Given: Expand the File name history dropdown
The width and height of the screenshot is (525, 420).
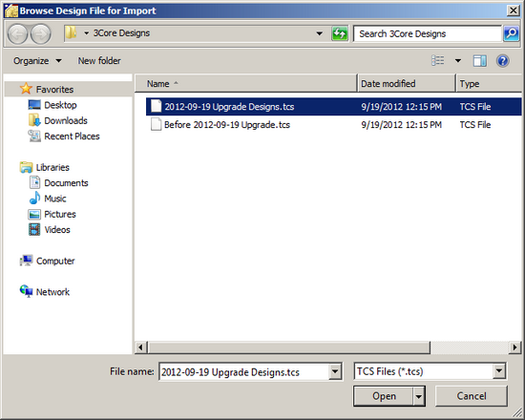Looking at the screenshot, I should (x=335, y=371).
